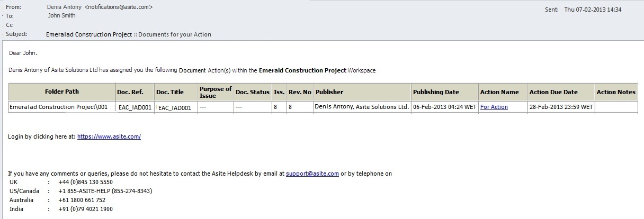Click the email subject line text
The image size is (644, 219).
(129, 34)
